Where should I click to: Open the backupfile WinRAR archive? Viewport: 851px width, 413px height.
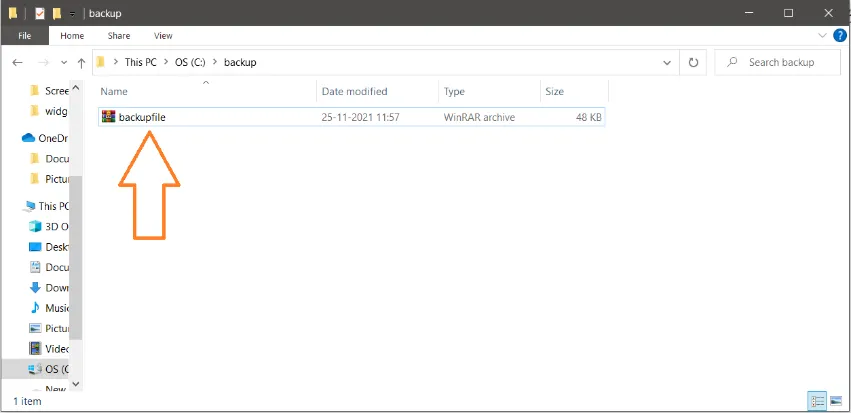pyautogui.click(x=351, y=117)
